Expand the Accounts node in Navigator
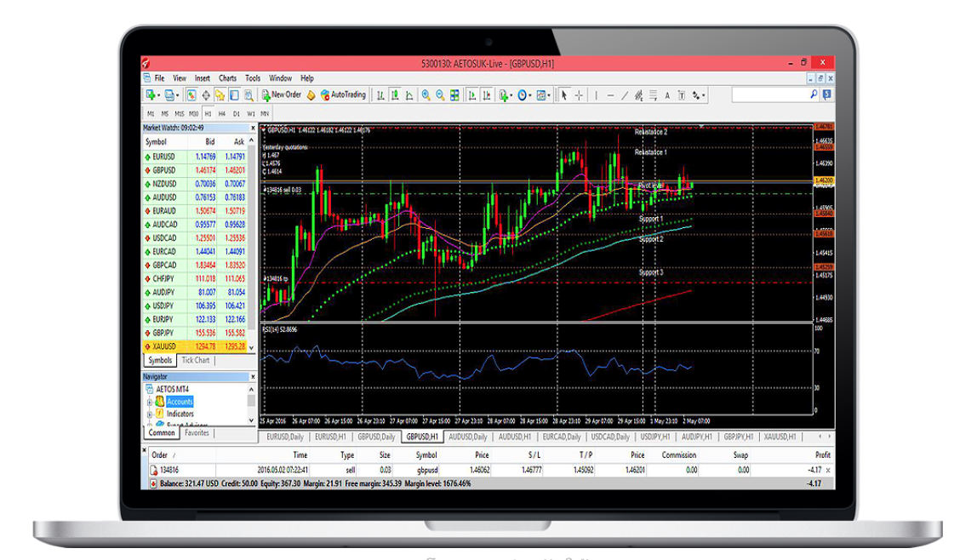This screenshot has height=560, width=977. (x=150, y=402)
